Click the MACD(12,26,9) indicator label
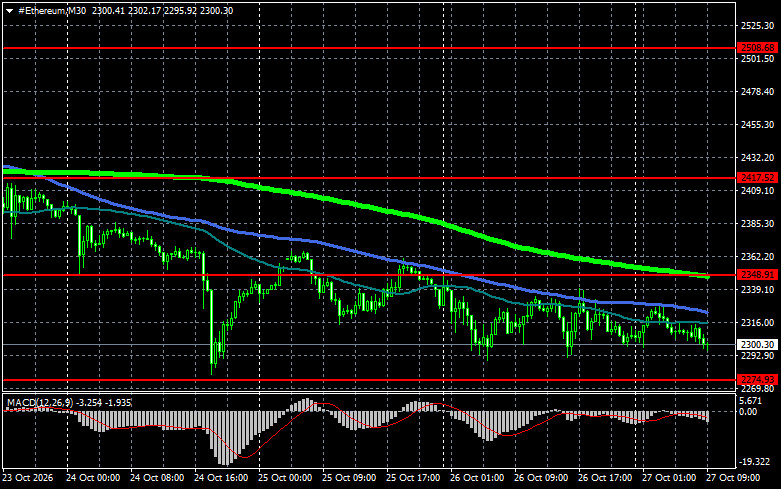This screenshot has width=781, height=489. click(x=40, y=402)
